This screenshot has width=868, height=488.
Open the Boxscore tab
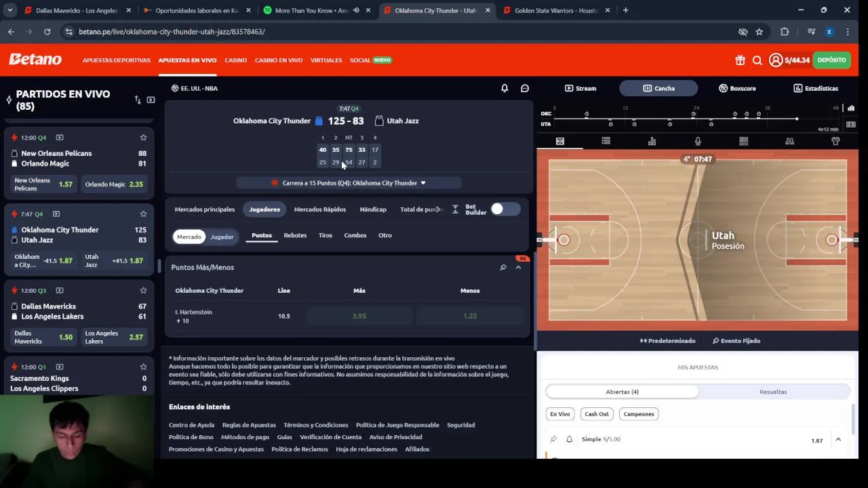point(737,88)
